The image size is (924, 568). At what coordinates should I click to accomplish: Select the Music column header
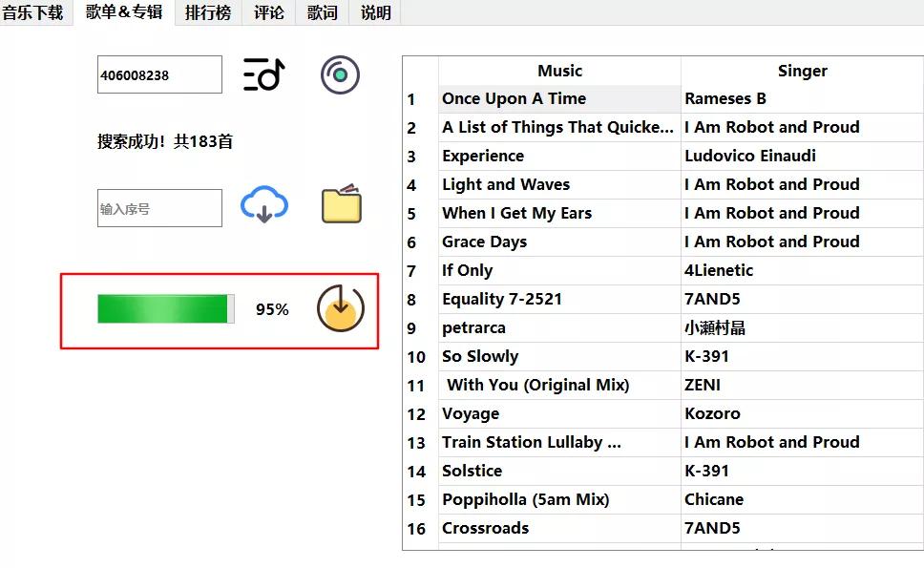click(559, 71)
